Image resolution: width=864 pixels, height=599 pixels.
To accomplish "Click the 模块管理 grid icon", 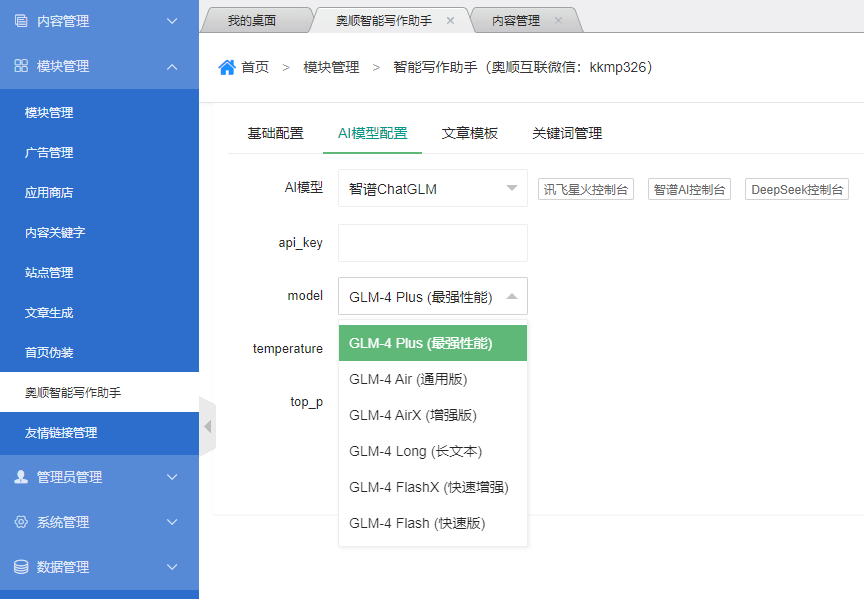I will [x=21, y=66].
